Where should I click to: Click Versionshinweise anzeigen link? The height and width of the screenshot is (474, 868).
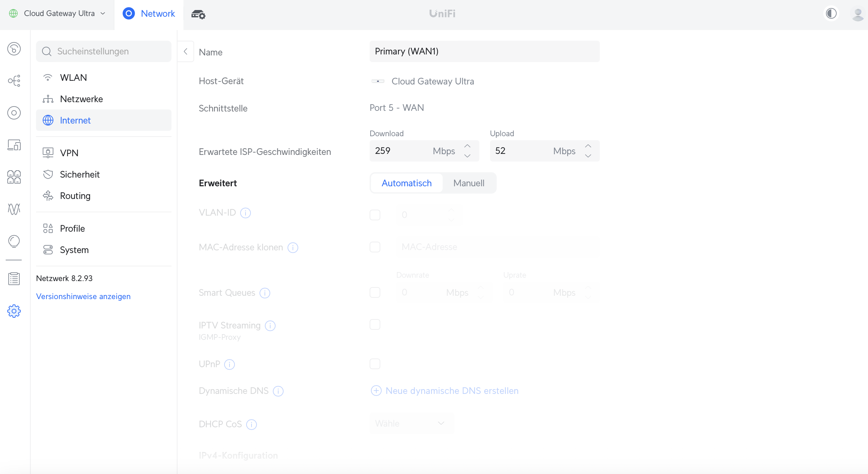point(83,296)
